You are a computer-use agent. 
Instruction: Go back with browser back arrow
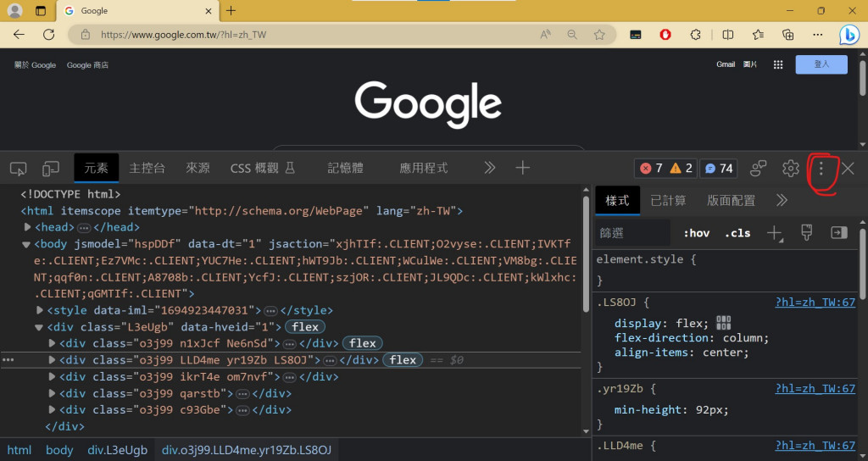[x=19, y=34]
